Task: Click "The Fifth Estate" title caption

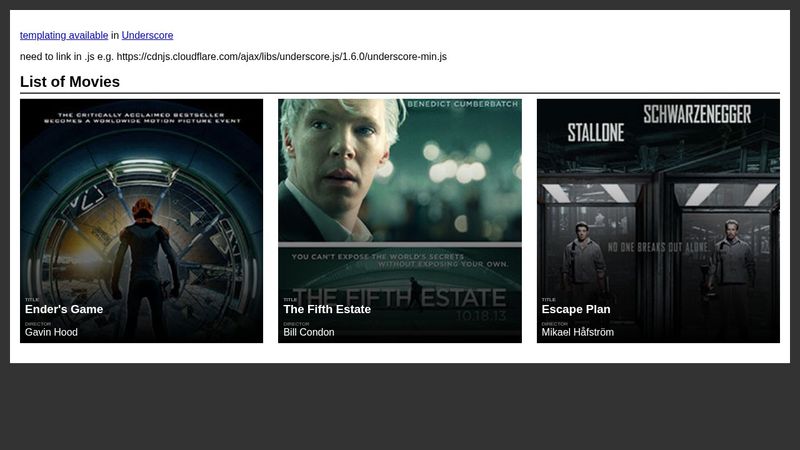Action: coord(327,309)
